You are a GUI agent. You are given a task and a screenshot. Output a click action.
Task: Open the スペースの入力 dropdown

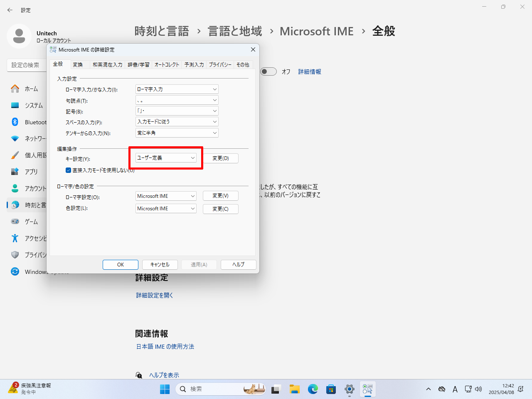point(177,122)
